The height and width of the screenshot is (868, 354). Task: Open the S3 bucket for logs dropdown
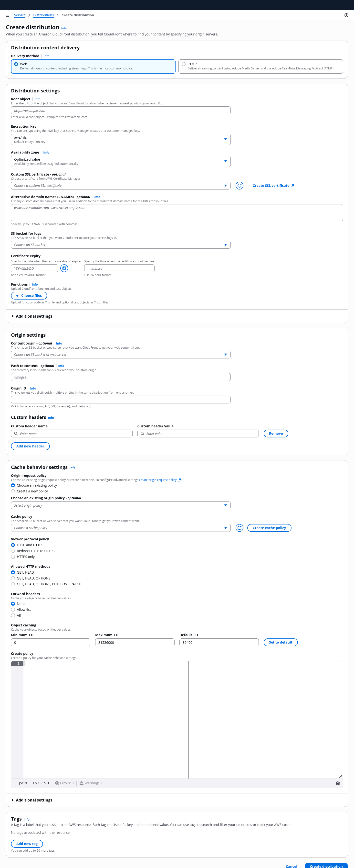120,245
